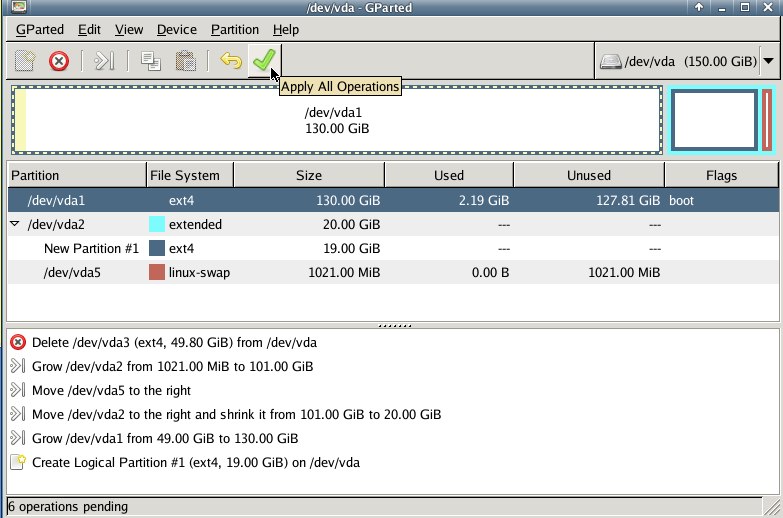Sort by the Size column header

[x=309, y=175]
